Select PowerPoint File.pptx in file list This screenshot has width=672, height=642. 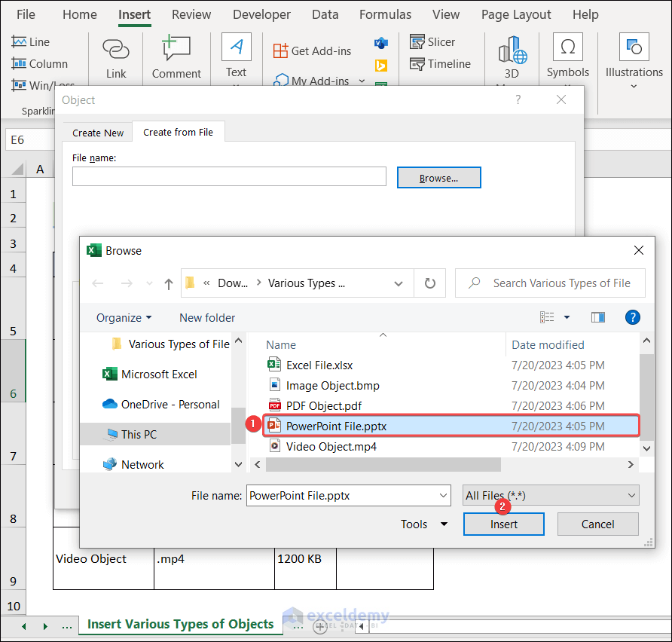(451, 426)
